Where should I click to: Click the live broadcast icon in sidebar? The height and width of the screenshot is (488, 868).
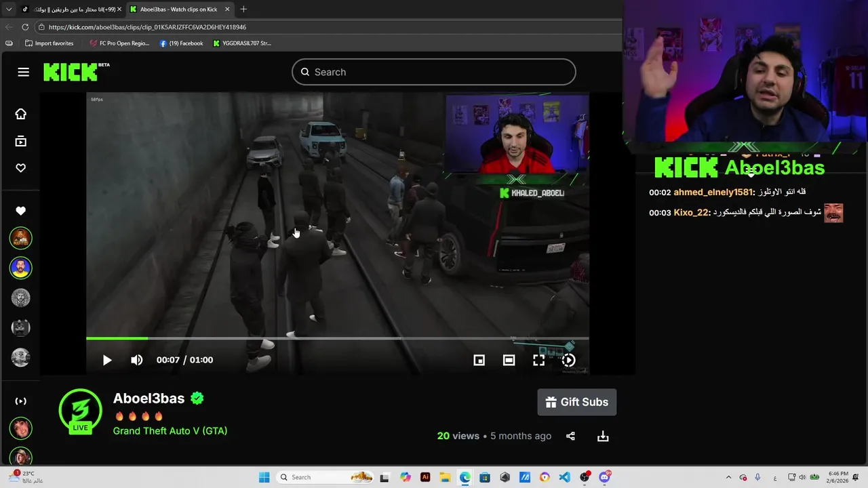(x=21, y=401)
